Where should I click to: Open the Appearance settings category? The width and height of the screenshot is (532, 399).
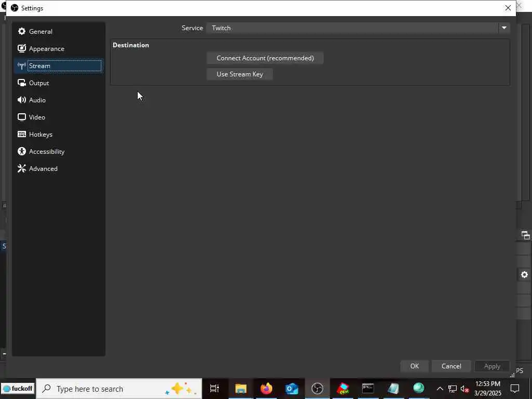58,48
